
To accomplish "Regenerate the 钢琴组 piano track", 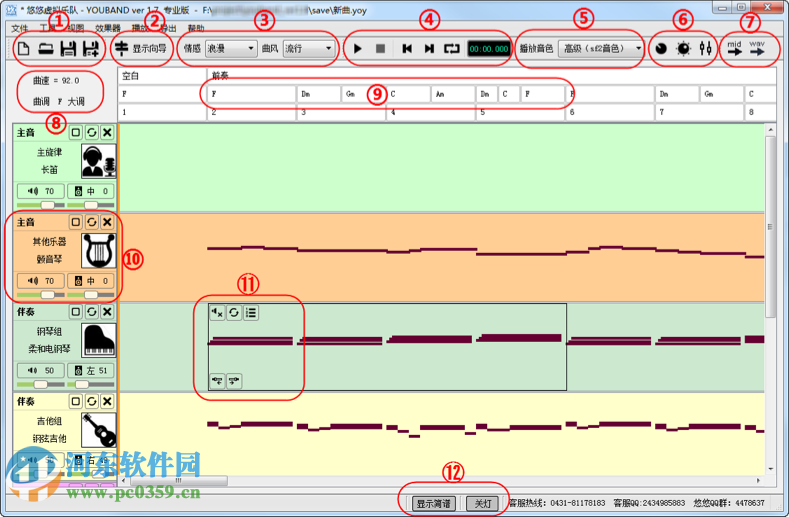I will [x=92, y=312].
